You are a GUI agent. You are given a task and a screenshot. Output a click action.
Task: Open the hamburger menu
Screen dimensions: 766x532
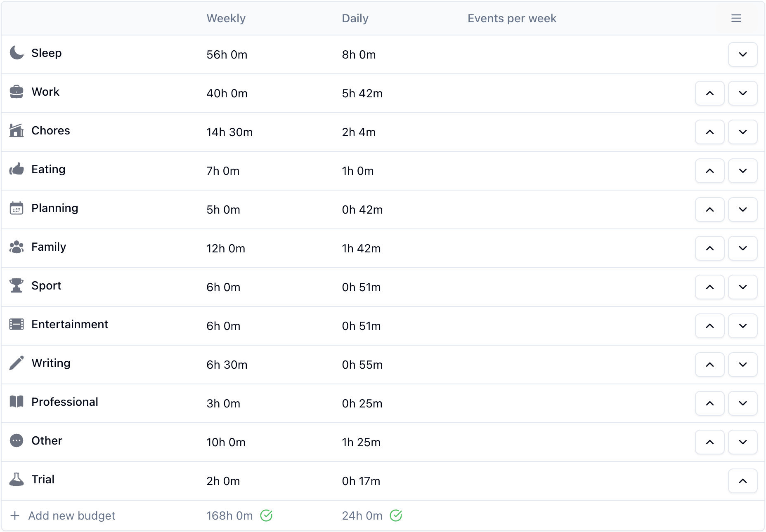(736, 18)
